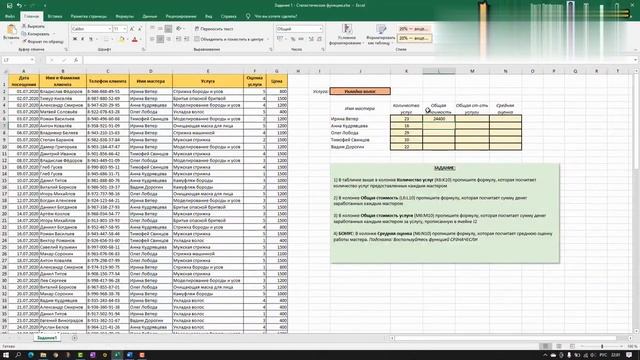Click the Name Box showing L7

tap(18, 60)
